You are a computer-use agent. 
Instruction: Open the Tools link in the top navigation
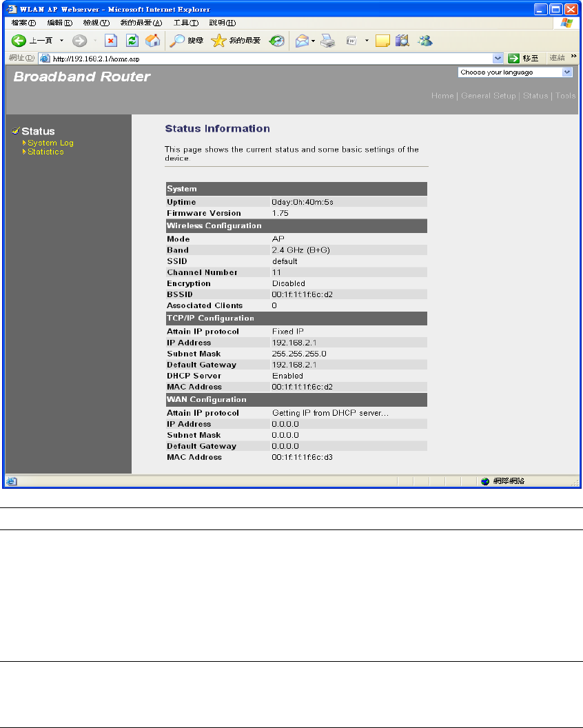565,96
